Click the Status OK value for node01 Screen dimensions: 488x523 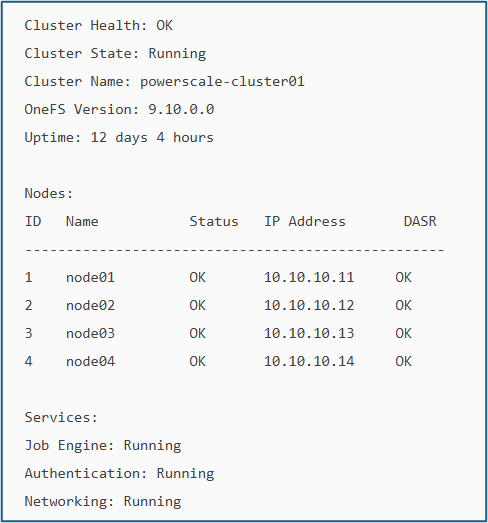[x=197, y=278]
